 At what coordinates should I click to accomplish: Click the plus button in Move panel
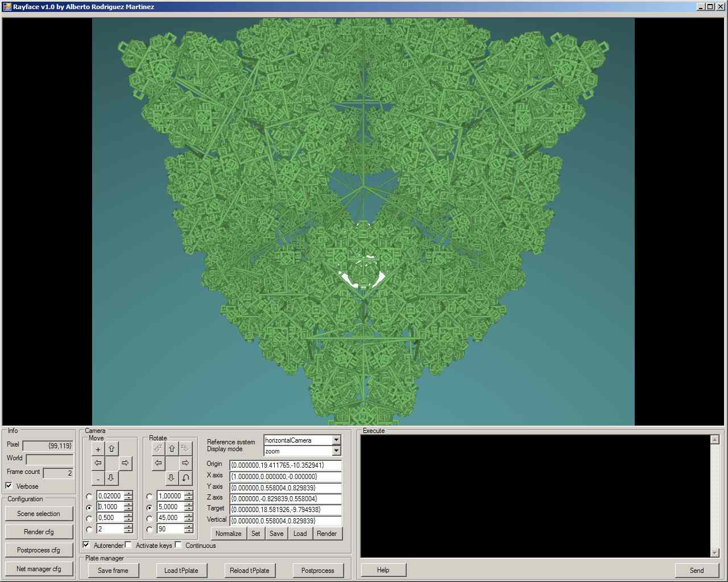coord(98,449)
